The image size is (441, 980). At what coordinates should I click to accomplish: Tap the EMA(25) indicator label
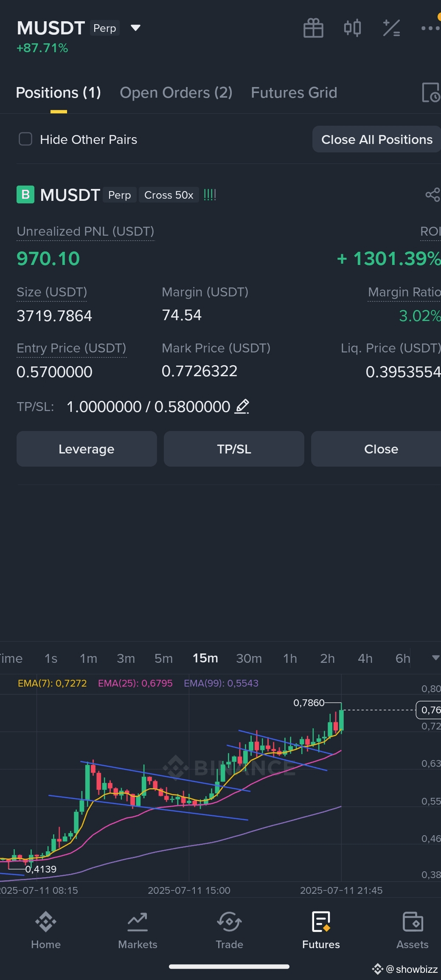(135, 683)
